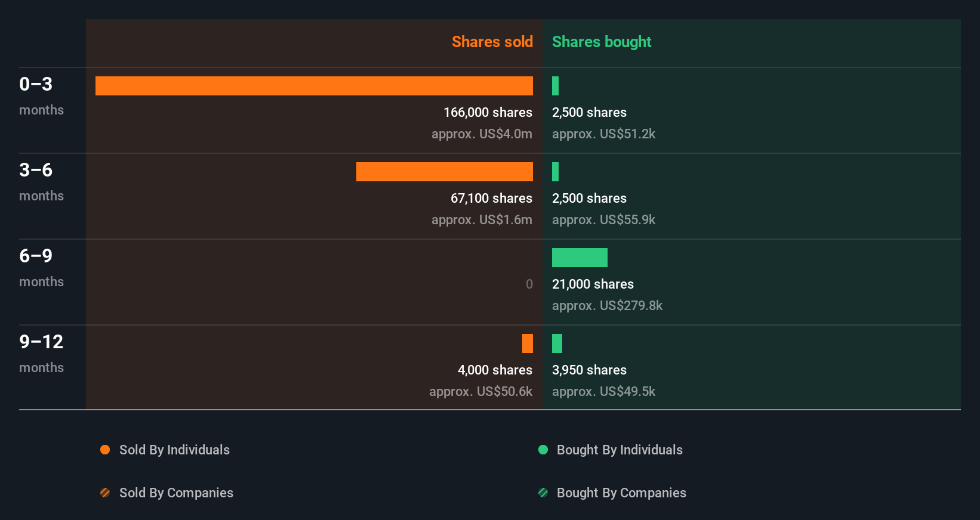
Task: Select the approx. US$49.5k text
Action: pos(603,391)
